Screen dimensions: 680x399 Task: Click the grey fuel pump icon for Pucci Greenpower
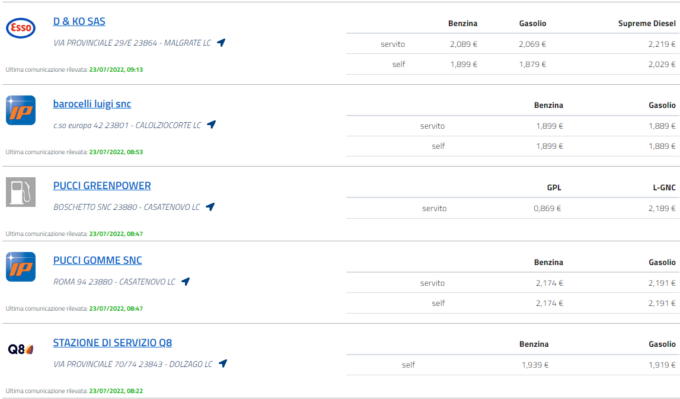click(x=20, y=192)
